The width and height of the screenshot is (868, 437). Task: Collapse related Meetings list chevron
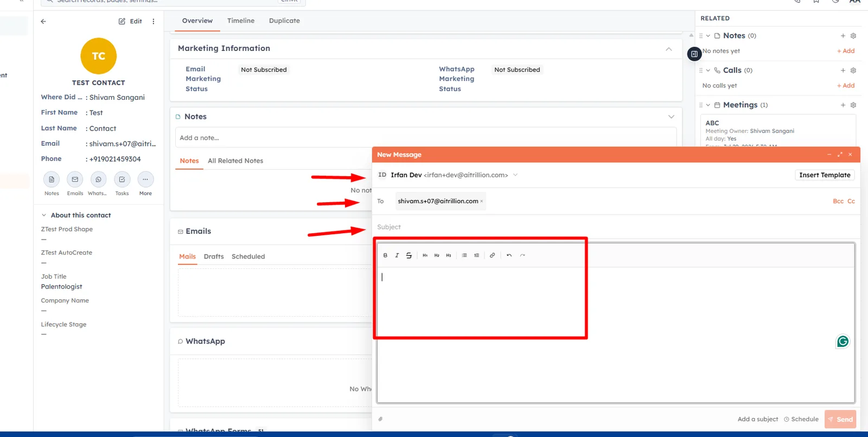(708, 105)
